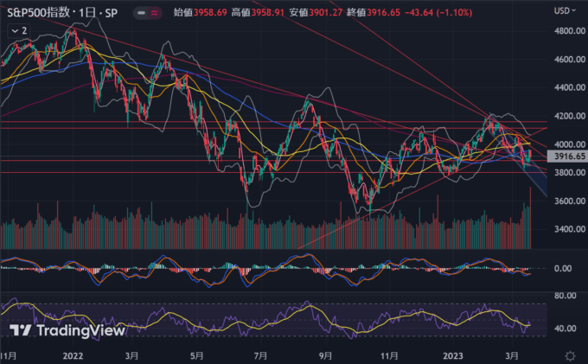The height and width of the screenshot is (364, 588).
Task: Click the 80.00 level on RSI scale
Action: click(564, 296)
